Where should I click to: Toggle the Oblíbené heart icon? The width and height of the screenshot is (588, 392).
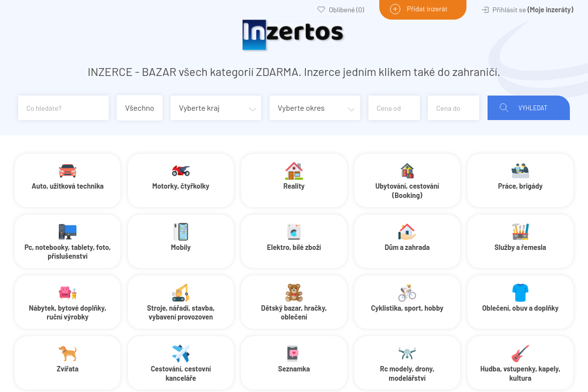[x=321, y=9]
